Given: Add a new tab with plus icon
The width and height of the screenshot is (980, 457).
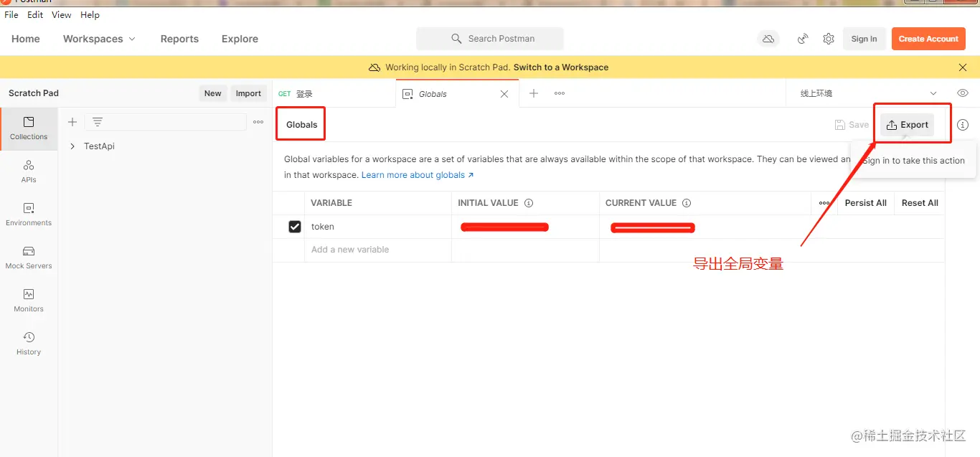Looking at the screenshot, I should tap(534, 93).
